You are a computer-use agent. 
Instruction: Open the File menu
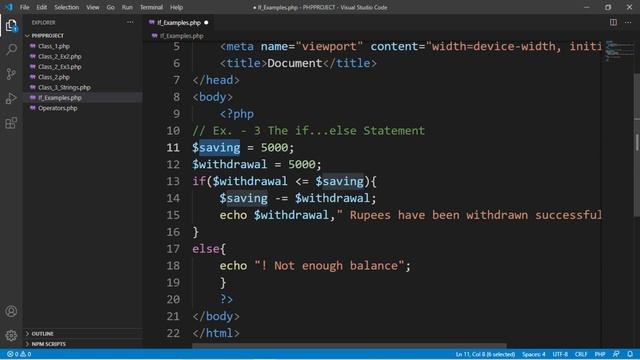point(24,7)
